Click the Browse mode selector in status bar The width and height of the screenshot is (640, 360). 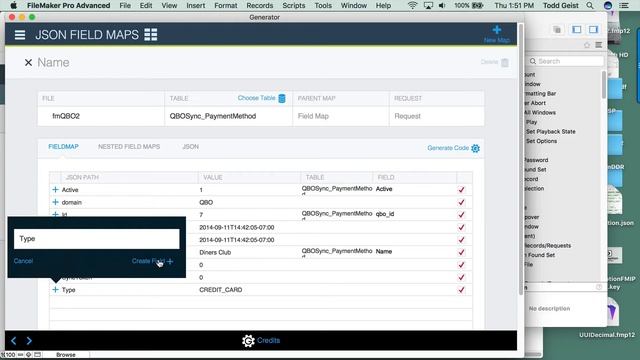66,355
